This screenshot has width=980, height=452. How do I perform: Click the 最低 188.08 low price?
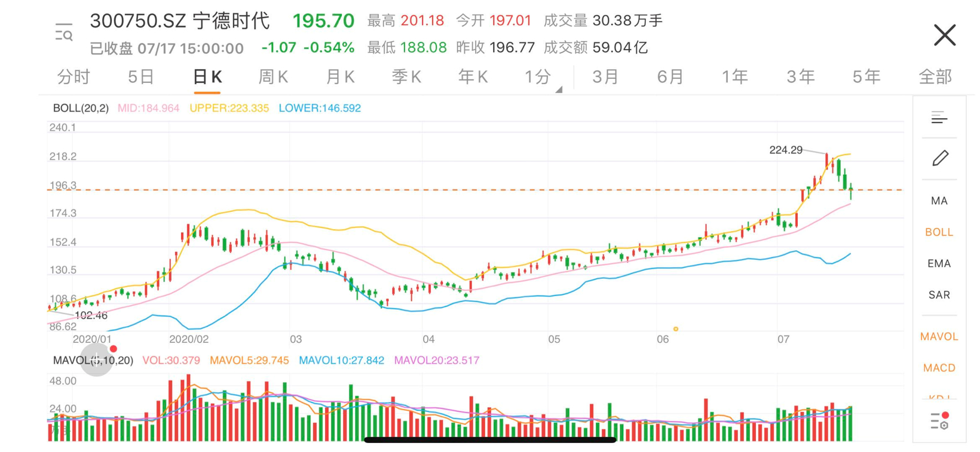tap(407, 47)
